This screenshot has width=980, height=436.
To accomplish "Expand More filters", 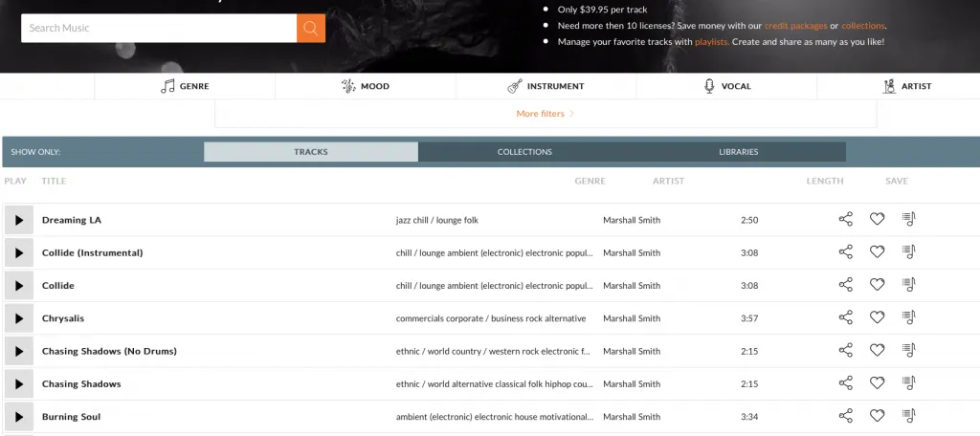I will pyautogui.click(x=545, y=114).
